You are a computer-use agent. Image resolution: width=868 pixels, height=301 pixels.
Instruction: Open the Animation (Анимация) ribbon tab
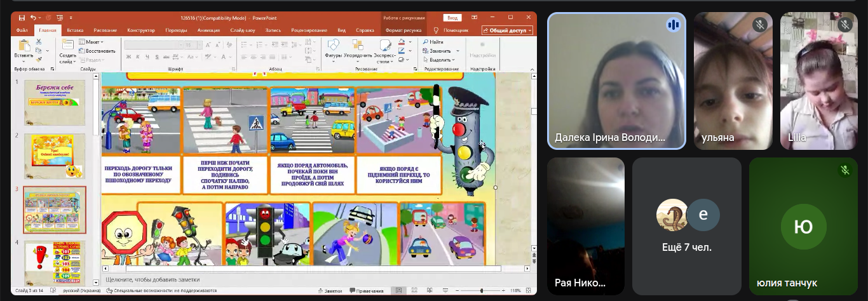(208, 30)
